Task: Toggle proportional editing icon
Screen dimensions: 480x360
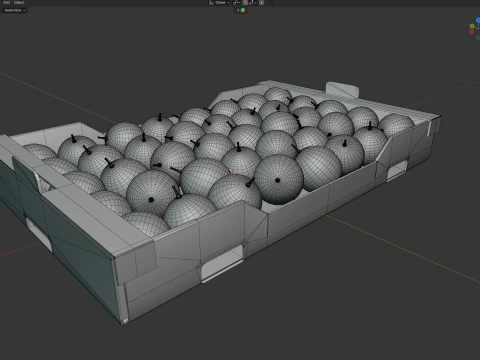Action: (262, 3)
